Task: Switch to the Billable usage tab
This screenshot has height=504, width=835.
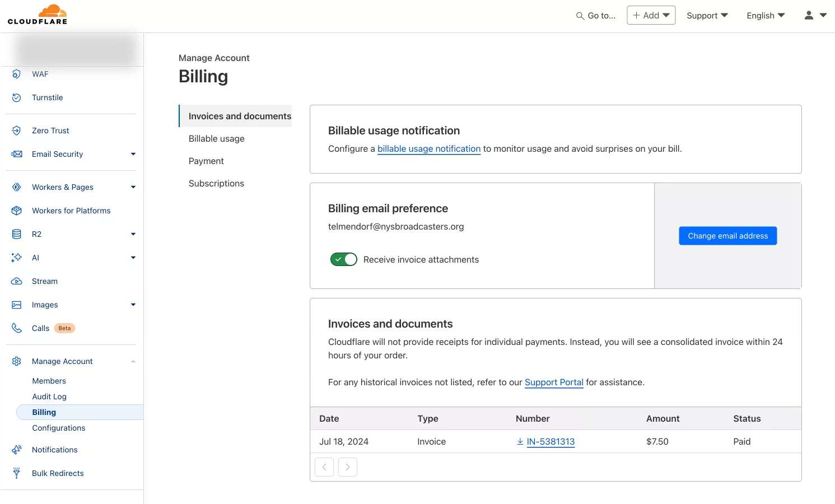Action: click(x=217, y=139)
